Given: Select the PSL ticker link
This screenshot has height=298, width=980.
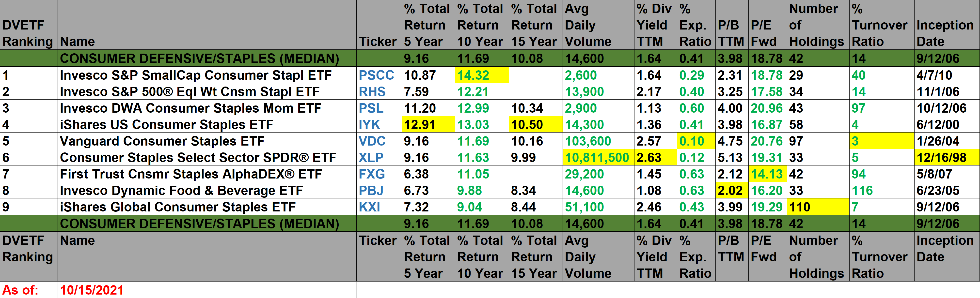Looking at the screenshot, I should 371,108.
